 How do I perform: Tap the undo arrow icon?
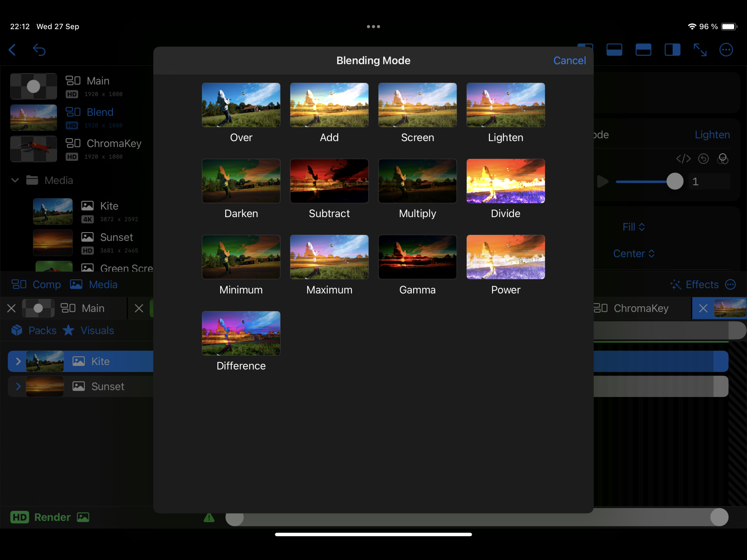[x=39, y=50]
